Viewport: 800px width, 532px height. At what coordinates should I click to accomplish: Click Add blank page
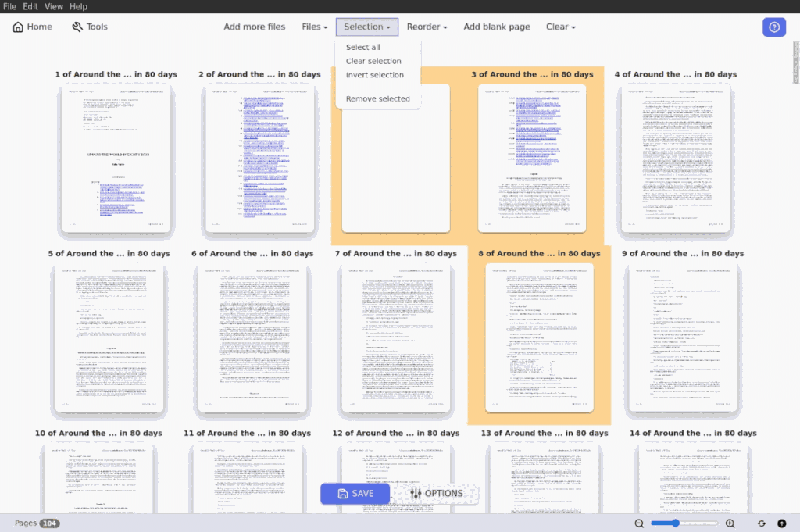pos(496,27)
